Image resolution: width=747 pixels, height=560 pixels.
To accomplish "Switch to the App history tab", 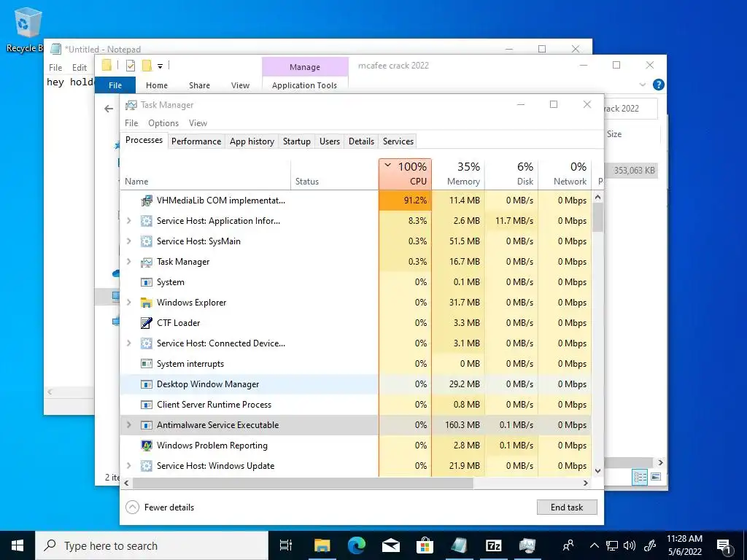I will pyautogui.click(x=252, y=141).
